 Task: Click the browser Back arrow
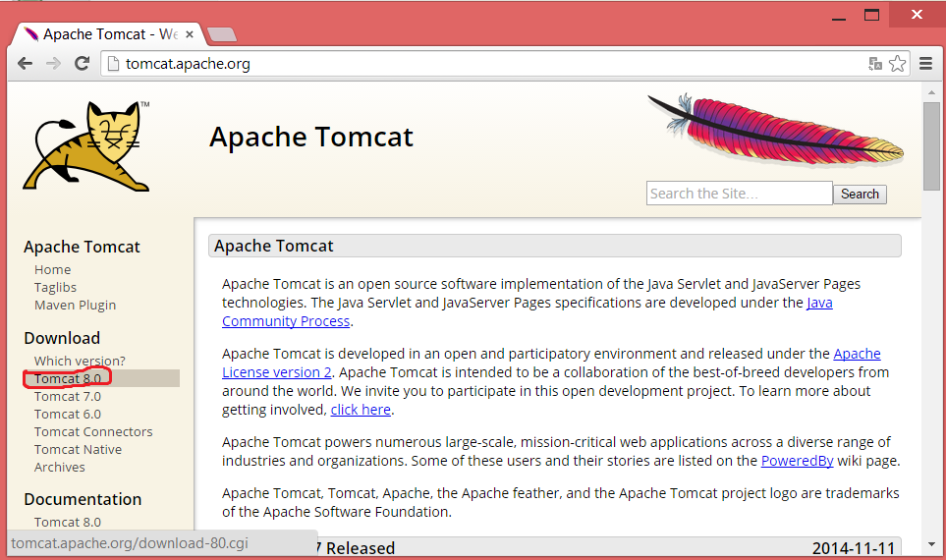pyautogui.click(x=25, y=64)
